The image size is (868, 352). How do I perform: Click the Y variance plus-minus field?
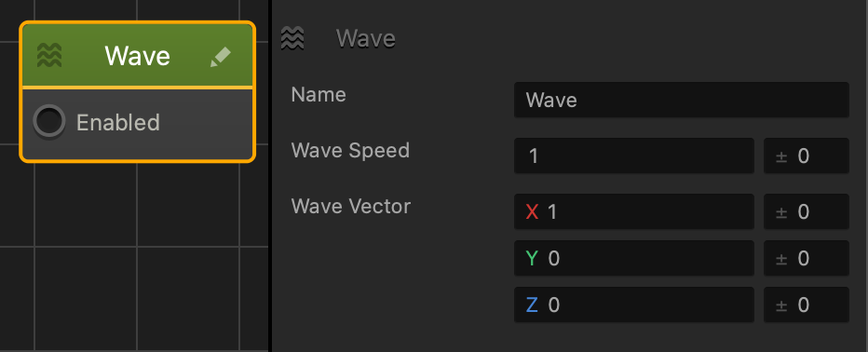806,258
